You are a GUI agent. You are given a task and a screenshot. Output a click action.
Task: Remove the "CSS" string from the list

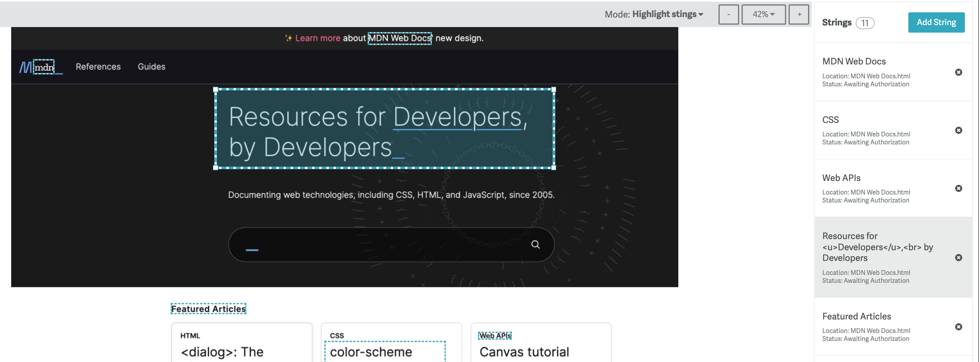(959, 130)
